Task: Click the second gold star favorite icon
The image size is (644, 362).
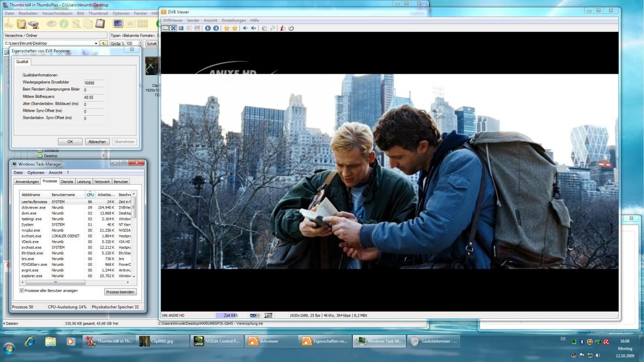Action: (x=235, y=28)
